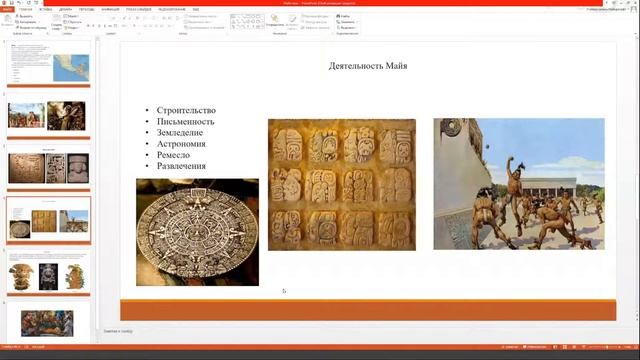
Task: Click the Save icon in quick access toolbar
Action: click(x=12, y=2)
